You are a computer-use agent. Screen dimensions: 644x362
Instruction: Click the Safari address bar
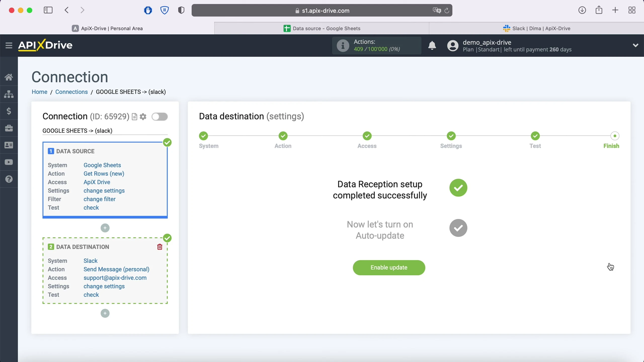tap(322, 10)
